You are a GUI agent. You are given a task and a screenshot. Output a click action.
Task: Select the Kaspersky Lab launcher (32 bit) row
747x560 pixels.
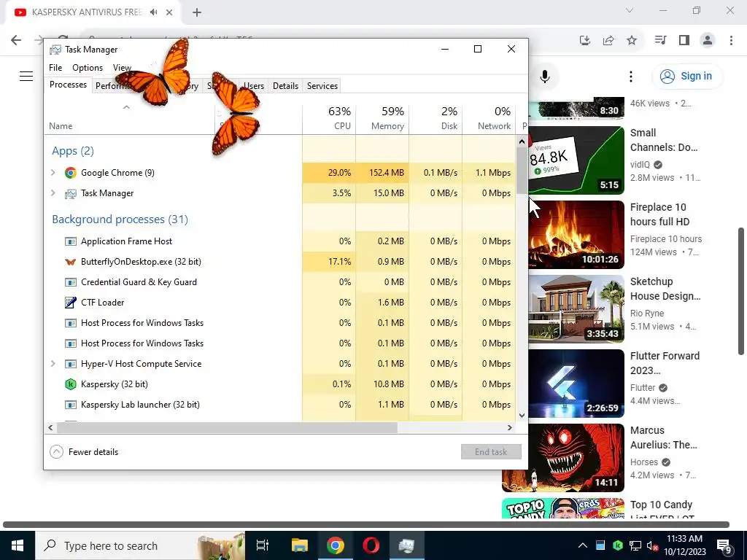(279, 405)
